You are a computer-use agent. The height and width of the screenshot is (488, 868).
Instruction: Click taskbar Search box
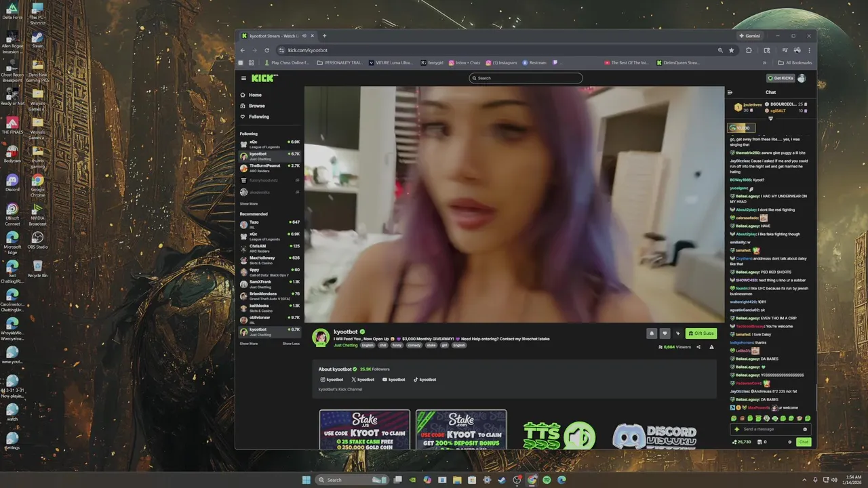(x=353, y=480)
